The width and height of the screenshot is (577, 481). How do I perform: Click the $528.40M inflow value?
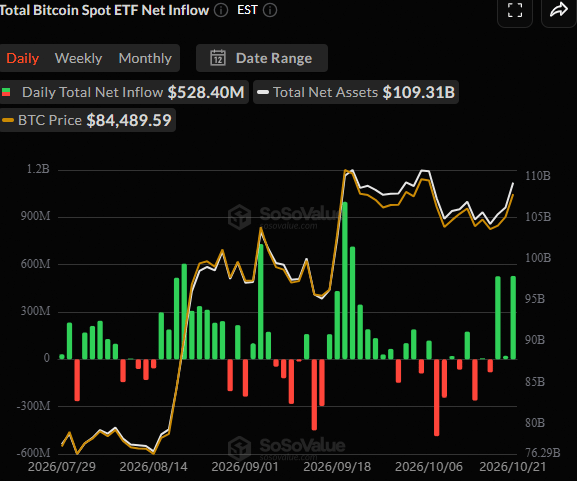pos(206,92)
